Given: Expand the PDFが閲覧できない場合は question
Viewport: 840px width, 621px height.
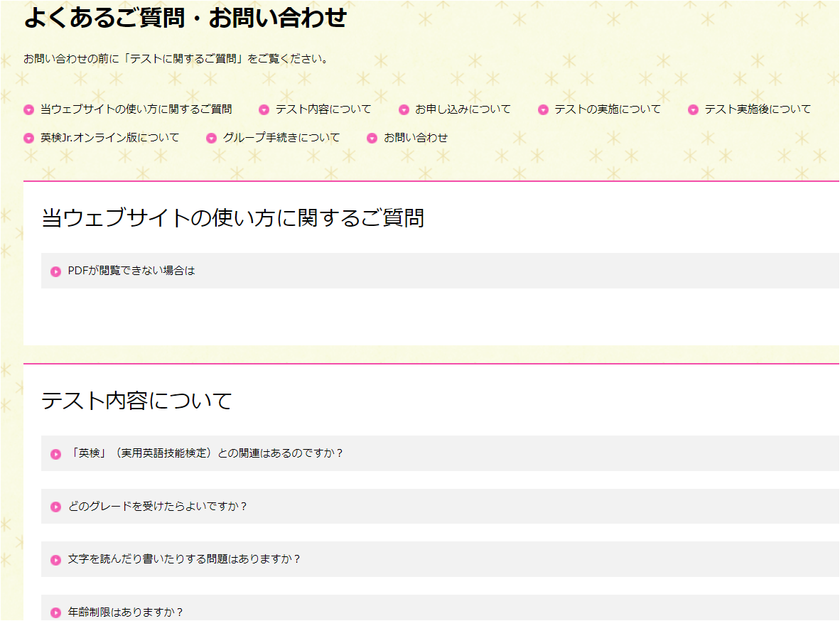Looking at the screenshot, I should (x=131, y=271).
